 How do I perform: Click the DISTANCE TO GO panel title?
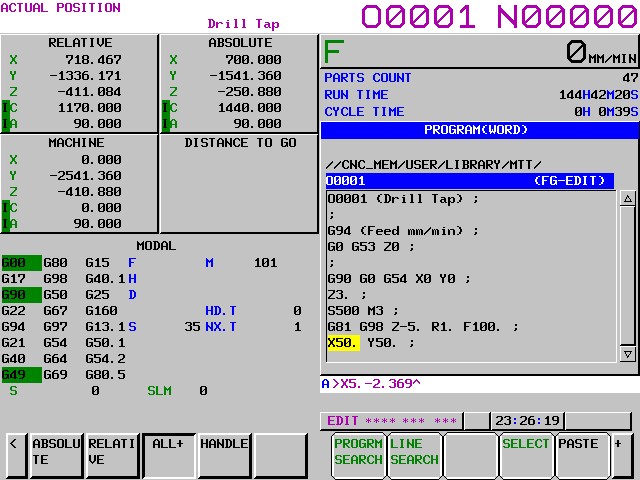(x=240, y=143)
